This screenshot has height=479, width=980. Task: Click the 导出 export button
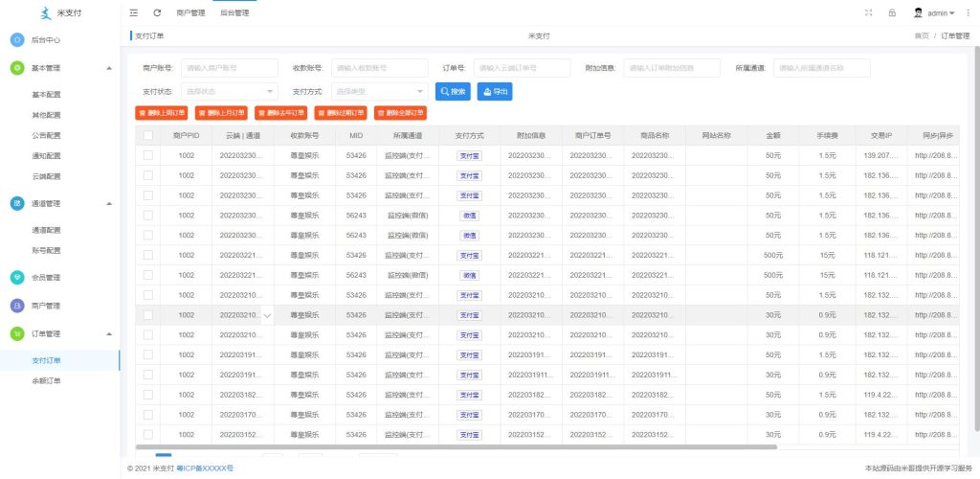(x=496, y=91)
